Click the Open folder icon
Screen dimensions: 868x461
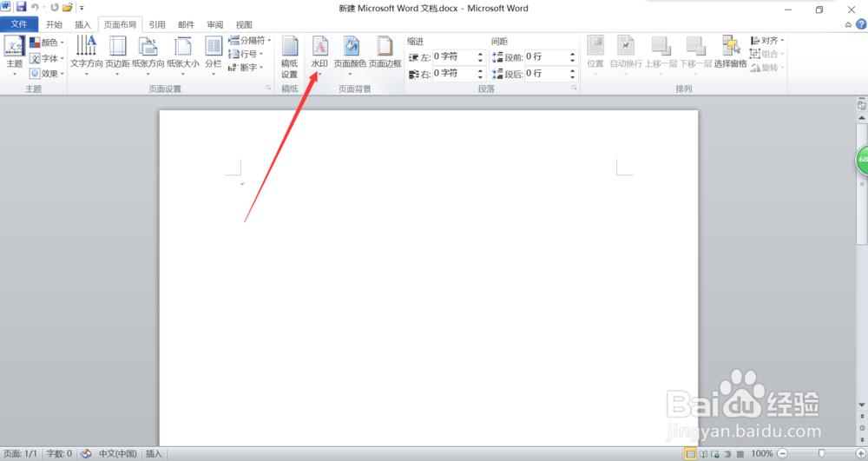[x=68, y=7]
